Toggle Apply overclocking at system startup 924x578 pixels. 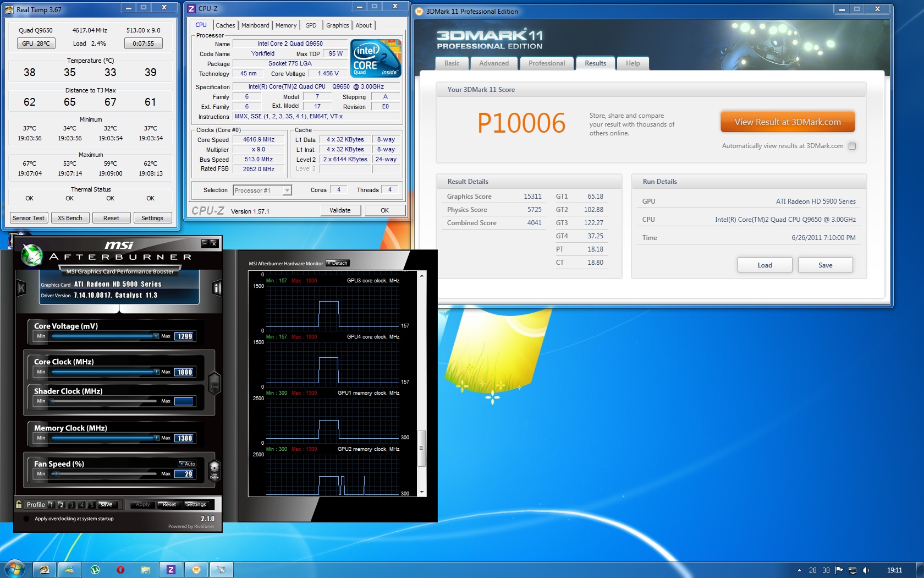[x=26, y=519]
